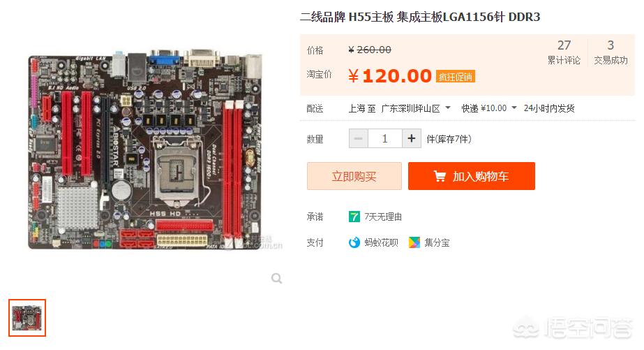
Task: Click the blue Ant Huabei (蚂蚁花呗) icon
Action: point(354,242)
